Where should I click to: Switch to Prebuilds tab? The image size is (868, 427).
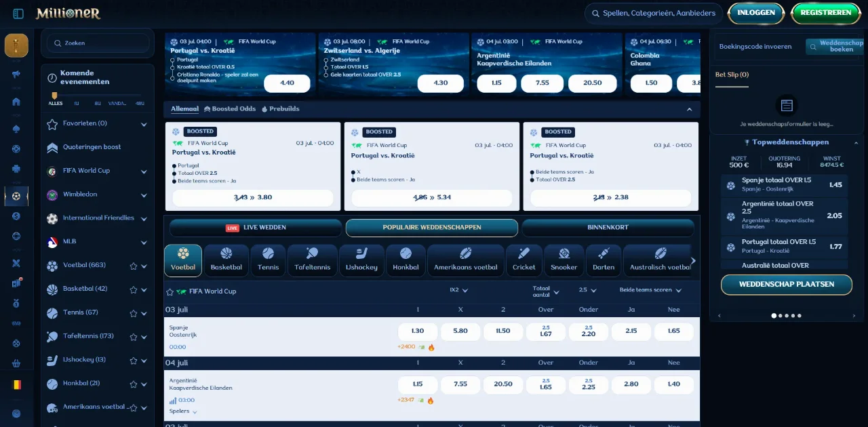point(280,109)
